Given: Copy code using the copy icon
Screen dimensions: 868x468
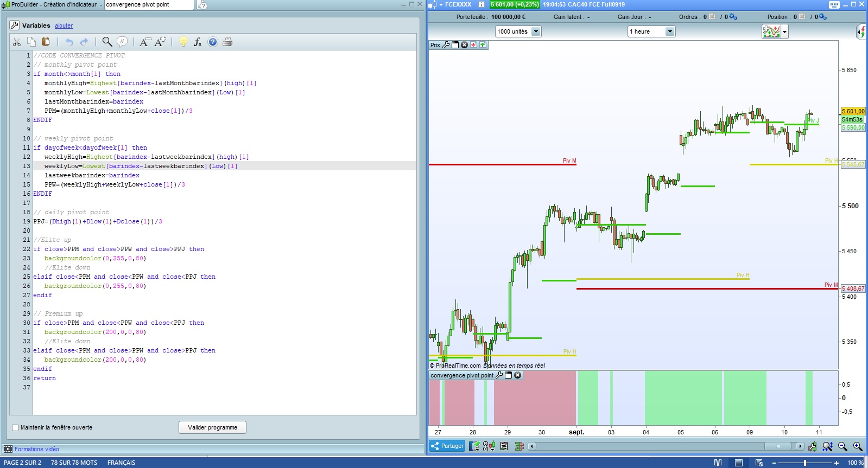Looking at the screenshot, I should 31,42.
